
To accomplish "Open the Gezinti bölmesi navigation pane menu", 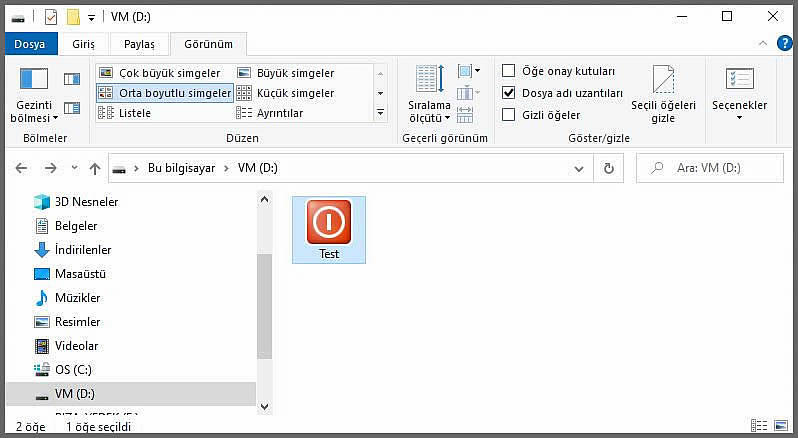I will pos(34,96).
